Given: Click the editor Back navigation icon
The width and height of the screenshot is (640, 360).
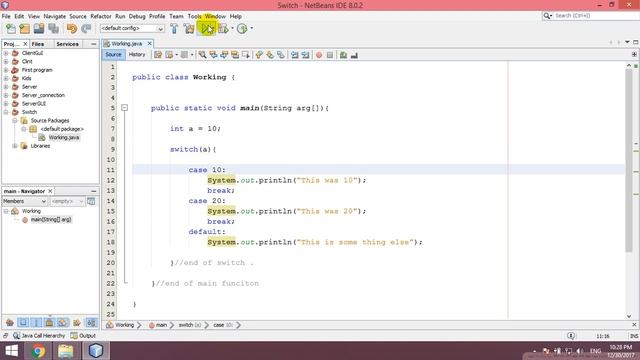Looking at the screenshot, I should tap(169, 55).
